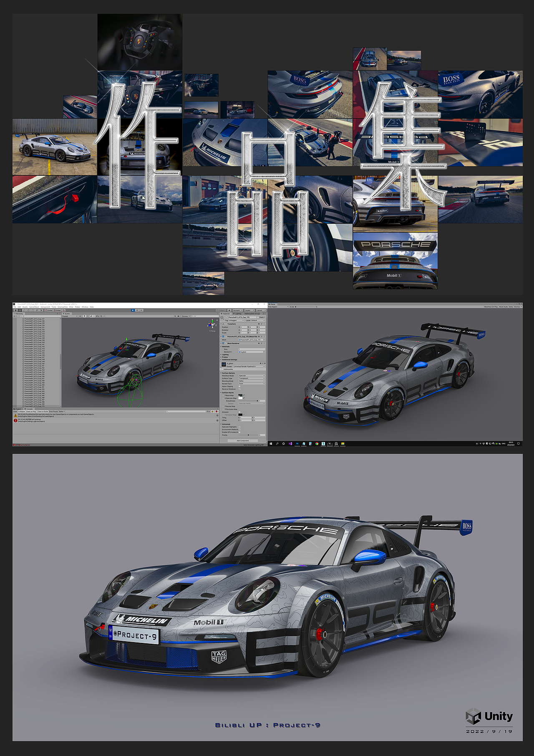Viewport: 534px width, 756px height.
Task: Select the combined Transform tool icon
Action: point(37,310)
